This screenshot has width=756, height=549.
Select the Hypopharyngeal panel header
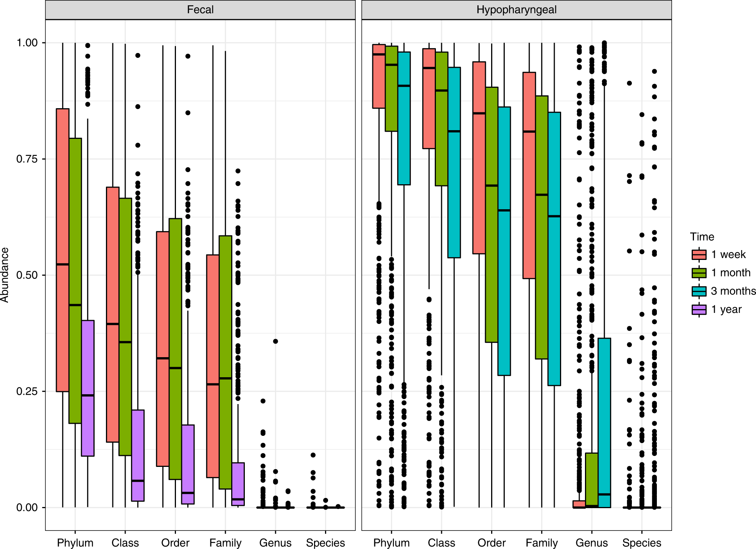(516, 10)
